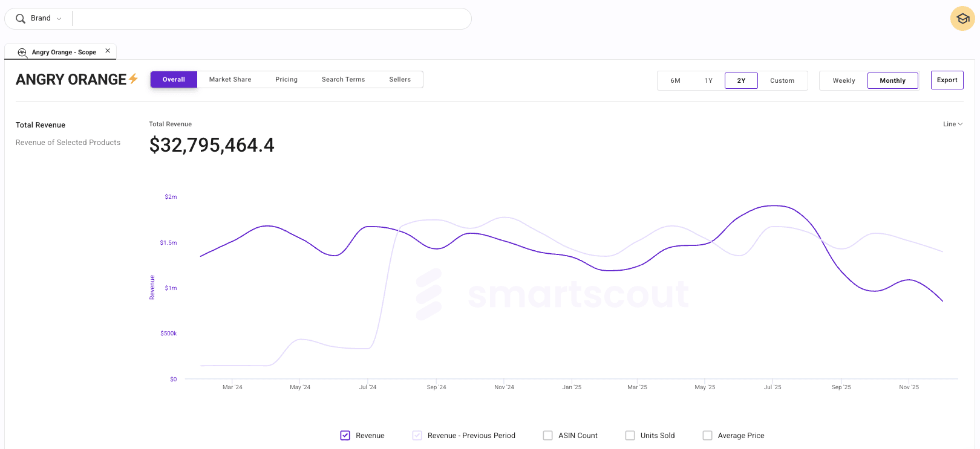Select the Pricing tab
This screenshot has height=449, width=980.
tap(286, 80)
